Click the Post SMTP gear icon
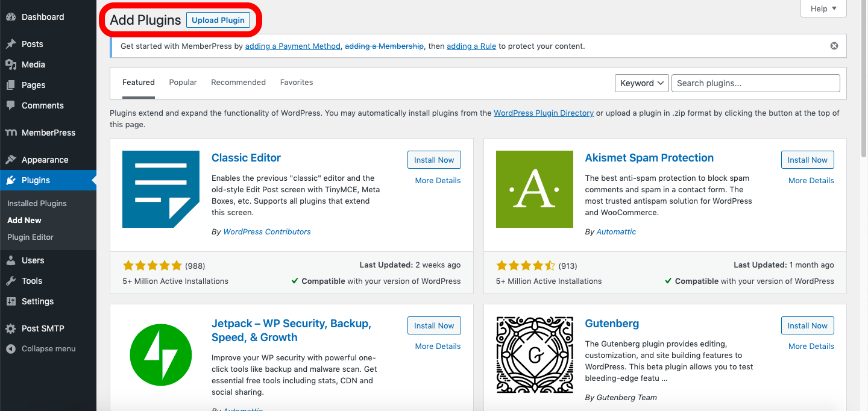868x411 pixels. point(11,328)
